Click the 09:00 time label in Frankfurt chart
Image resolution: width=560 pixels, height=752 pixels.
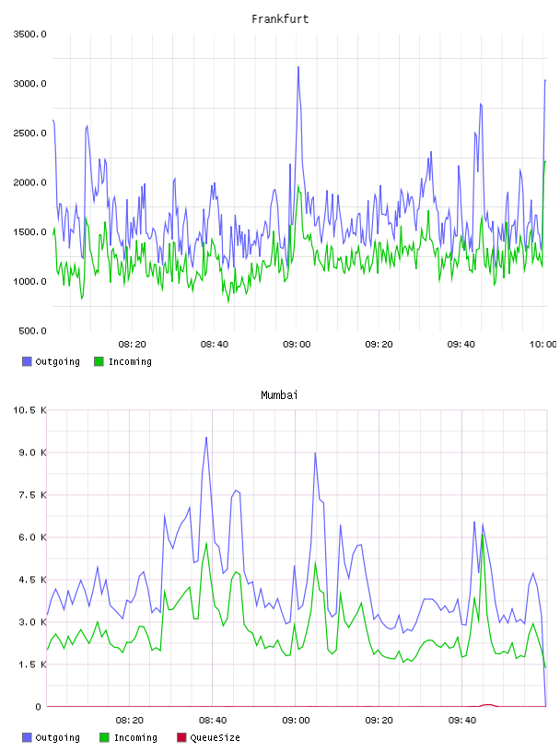(x=297, y=345)
